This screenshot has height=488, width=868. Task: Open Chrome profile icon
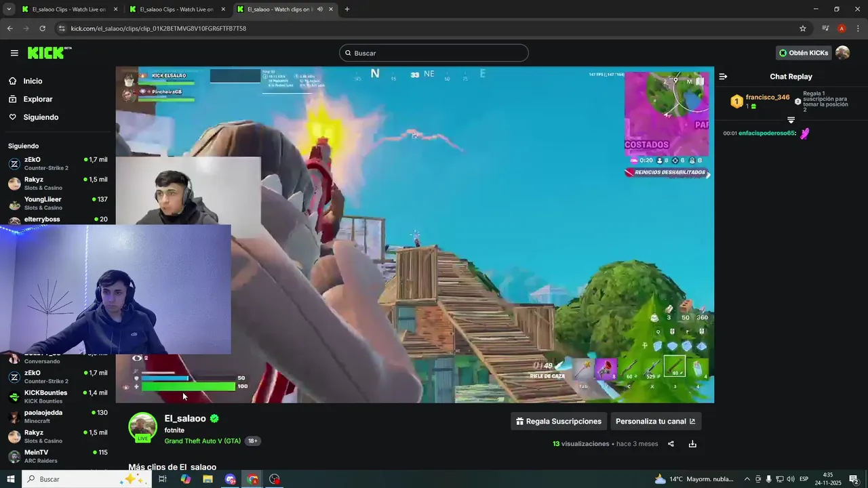pyautogui.click(x=842, y=28)
